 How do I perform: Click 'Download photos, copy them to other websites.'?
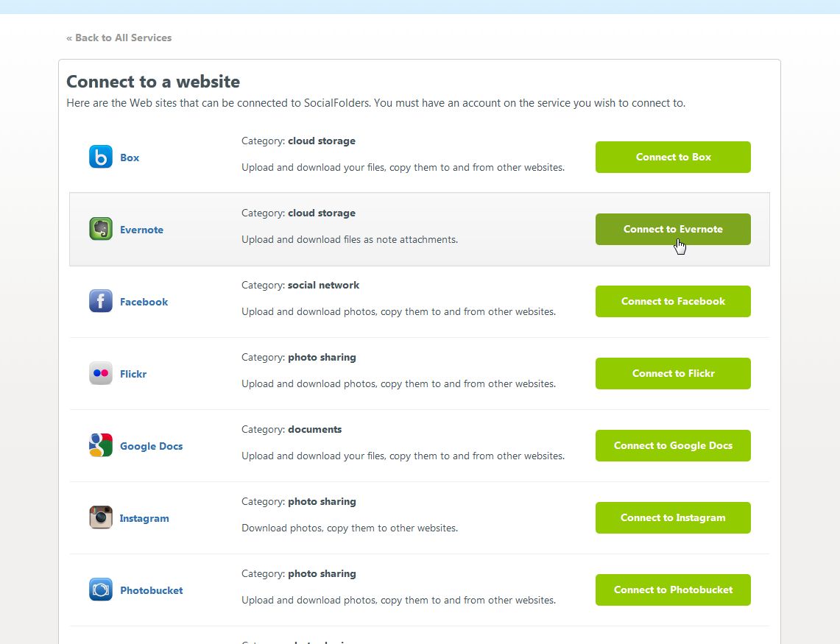(x=350, y=528)
